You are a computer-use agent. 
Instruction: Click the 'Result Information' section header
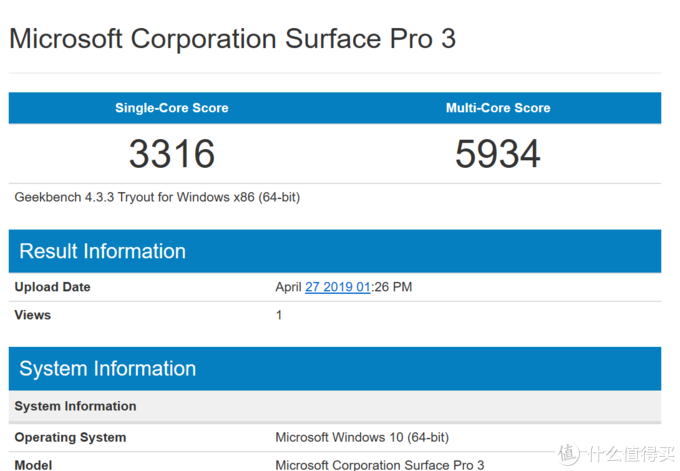(x=335, y=251)
